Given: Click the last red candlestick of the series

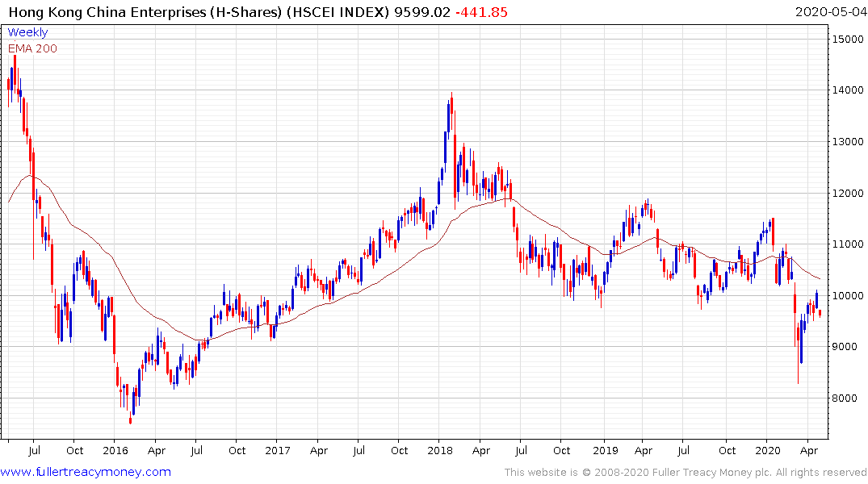Looking at the screenshot, I should coord(820,314).
